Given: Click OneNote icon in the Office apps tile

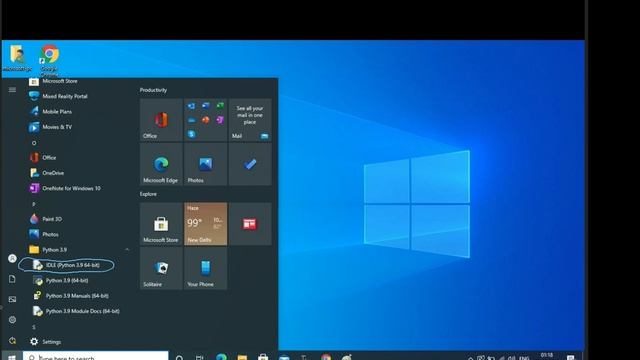Looking at the screenshot, I should 220,120.
